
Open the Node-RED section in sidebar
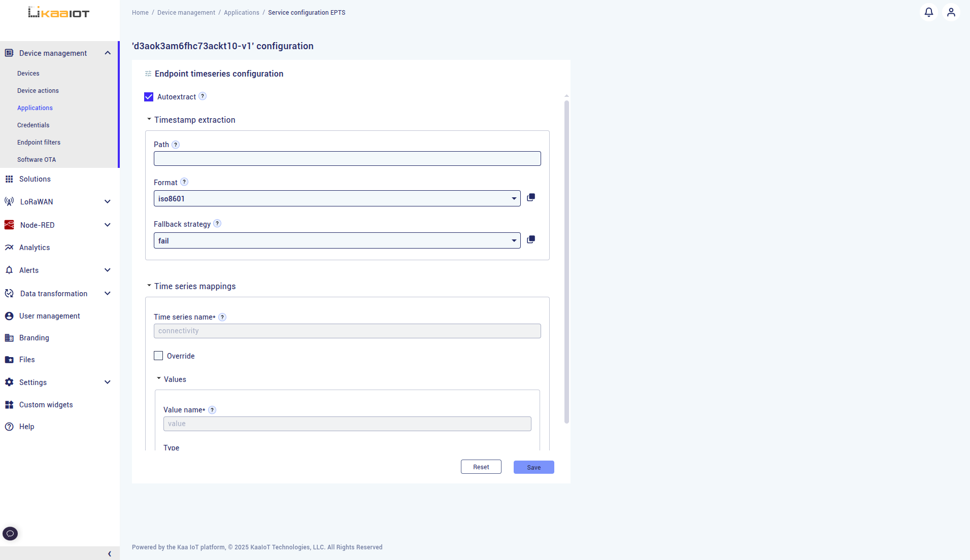click(38, 225)
